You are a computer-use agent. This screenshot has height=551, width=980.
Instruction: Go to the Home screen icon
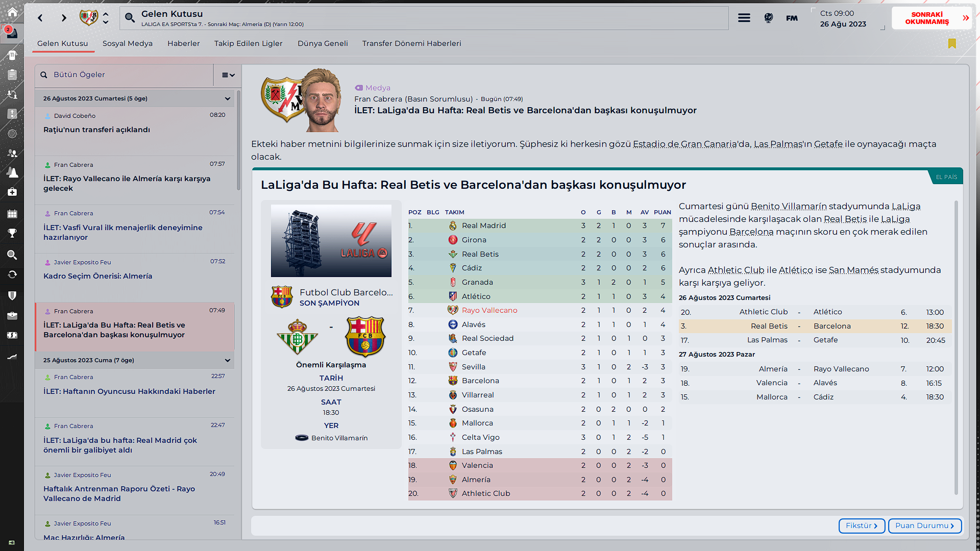click(12, 12)
